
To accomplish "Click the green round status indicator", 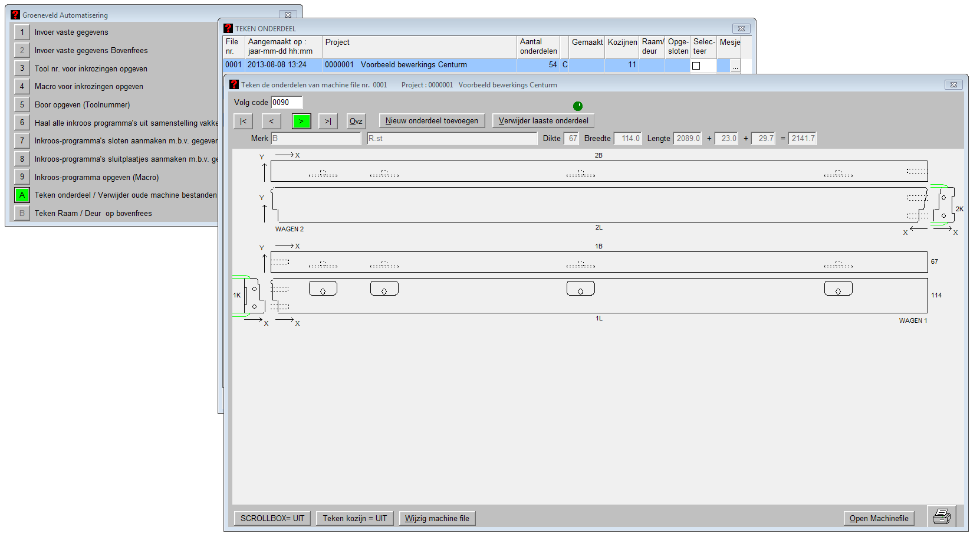I will click(x=578, y=106).
